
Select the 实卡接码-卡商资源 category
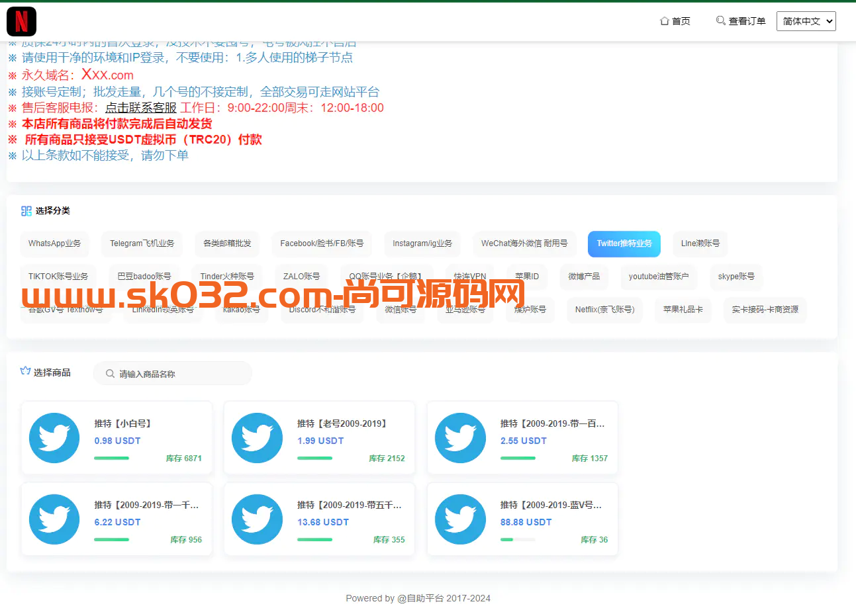tap(765, 310)
